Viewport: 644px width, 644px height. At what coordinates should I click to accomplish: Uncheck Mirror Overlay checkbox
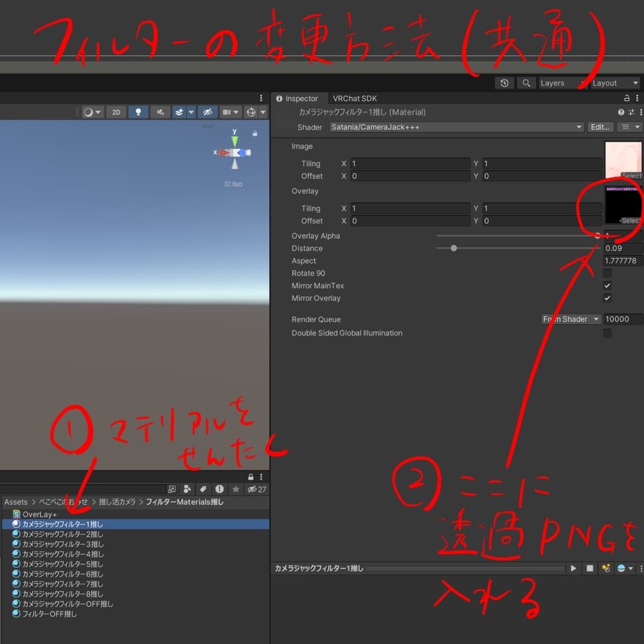(x=607, y=297)
